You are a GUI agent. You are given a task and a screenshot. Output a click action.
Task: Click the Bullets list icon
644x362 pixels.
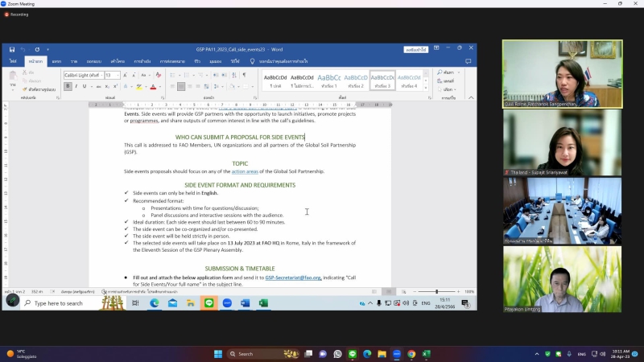(x=172, y=75)
